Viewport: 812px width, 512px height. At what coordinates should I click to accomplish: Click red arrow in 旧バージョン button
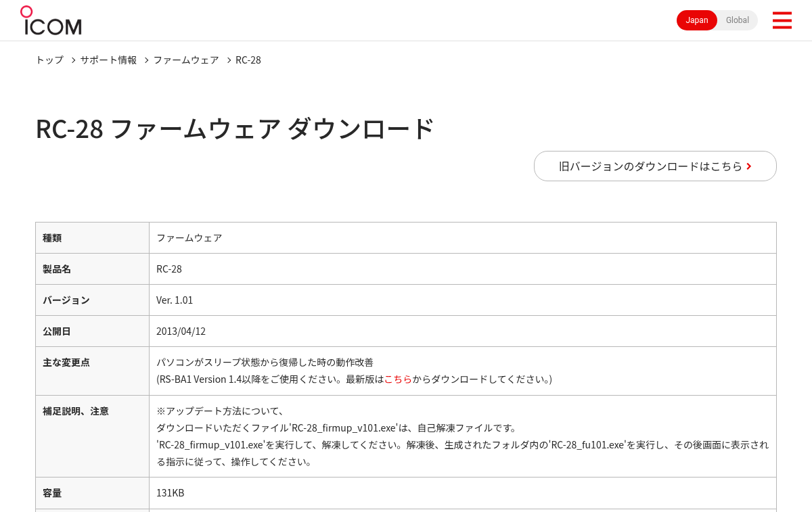[x=749, y=166]
